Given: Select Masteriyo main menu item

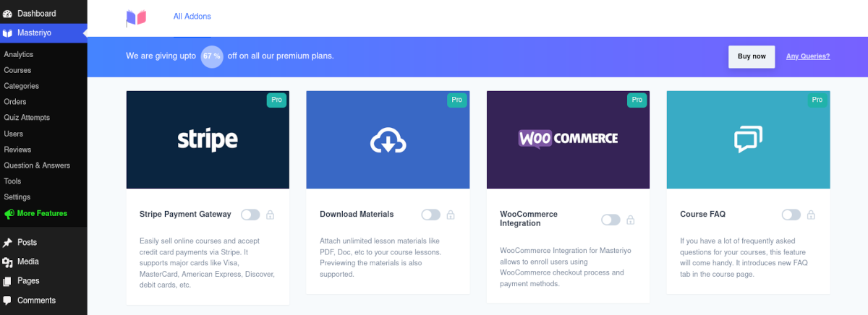Looking at the screenshot, I should pos(43,33).
